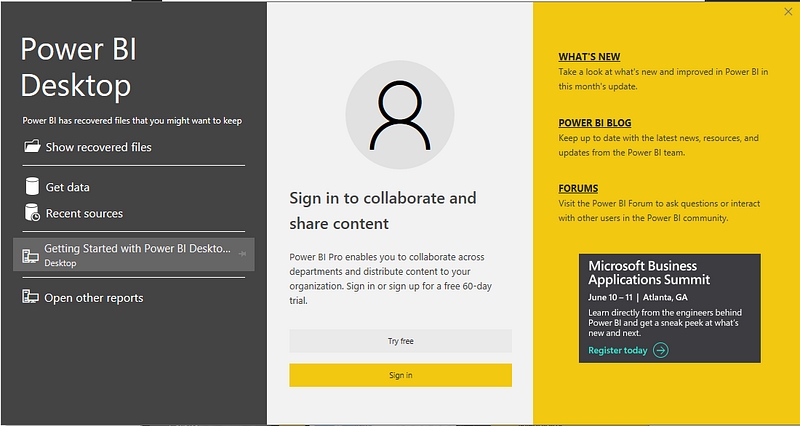This screenshot has width=800, height=426.
Task: Open Getting Started with Power BI Desktop report
Action: [x=134, y=255]
